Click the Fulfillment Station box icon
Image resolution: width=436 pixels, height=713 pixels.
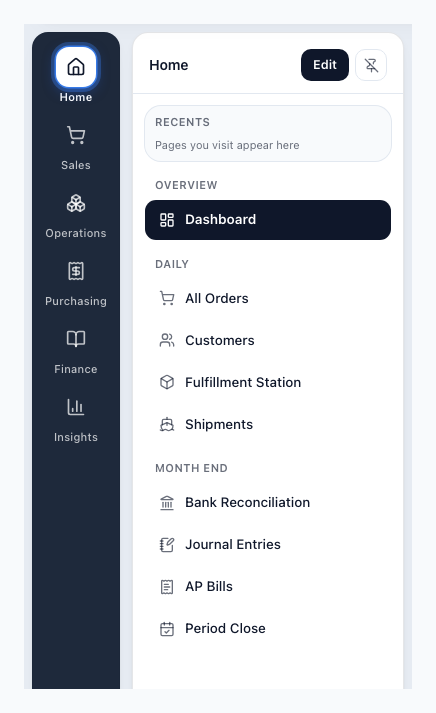click(167, 382)
